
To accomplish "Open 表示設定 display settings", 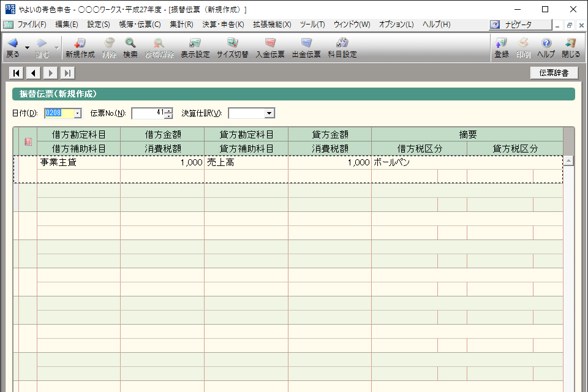I will 195,48.
